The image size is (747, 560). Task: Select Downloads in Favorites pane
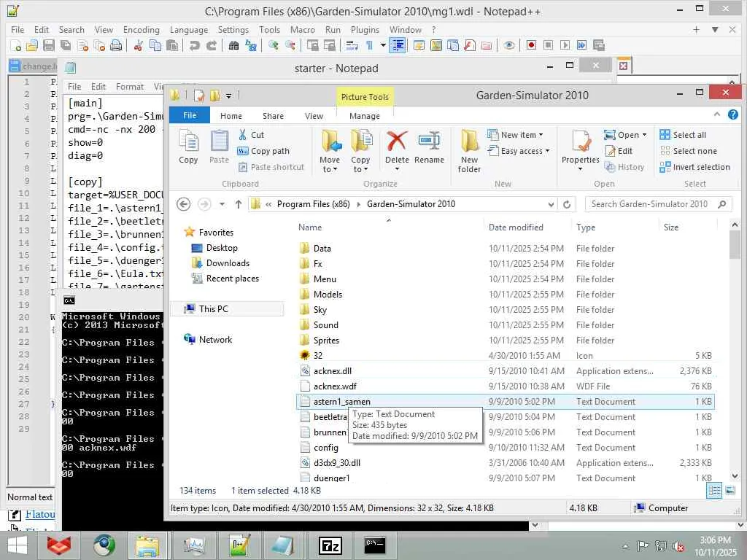click(228, 262)
